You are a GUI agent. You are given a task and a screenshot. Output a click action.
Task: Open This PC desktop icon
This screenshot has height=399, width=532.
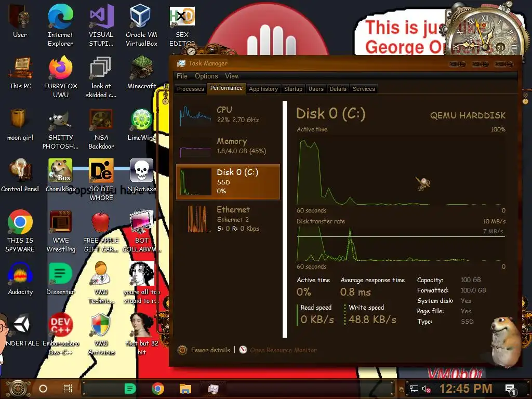20,73
